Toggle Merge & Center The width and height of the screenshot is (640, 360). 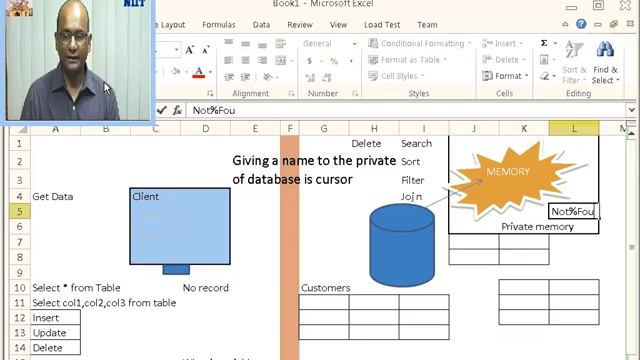(281, 60)
